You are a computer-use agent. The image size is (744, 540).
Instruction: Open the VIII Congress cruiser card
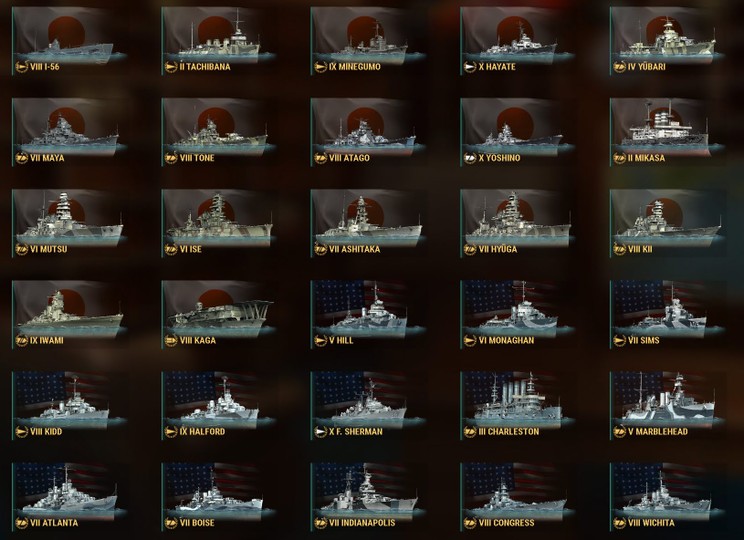pyautogui.click(x=518, y=496)
